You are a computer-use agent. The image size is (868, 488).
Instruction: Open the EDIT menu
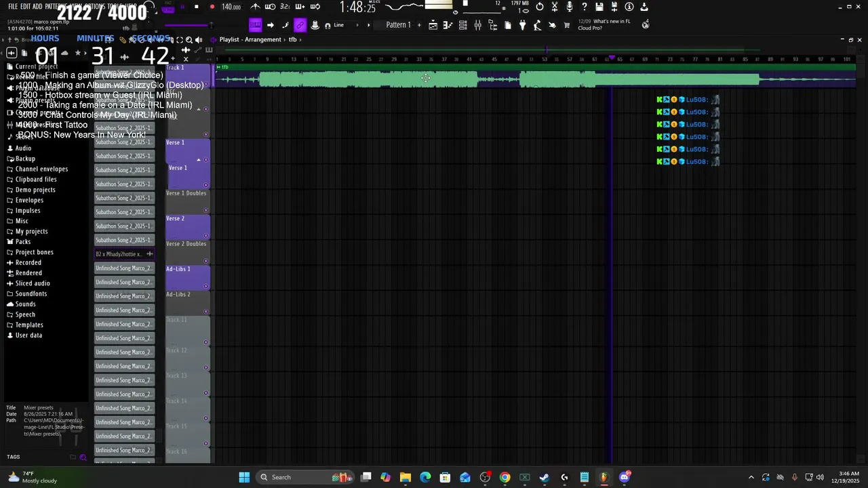click(x=25, y=7)
